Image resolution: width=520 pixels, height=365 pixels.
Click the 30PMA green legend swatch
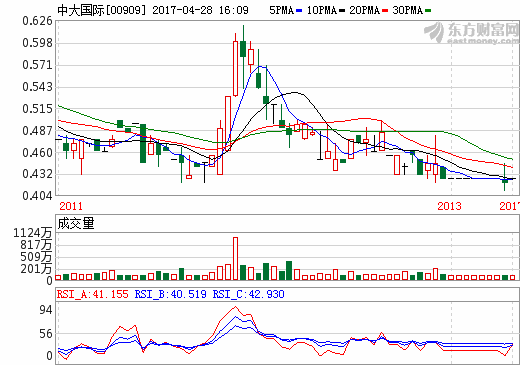point(428,11)
